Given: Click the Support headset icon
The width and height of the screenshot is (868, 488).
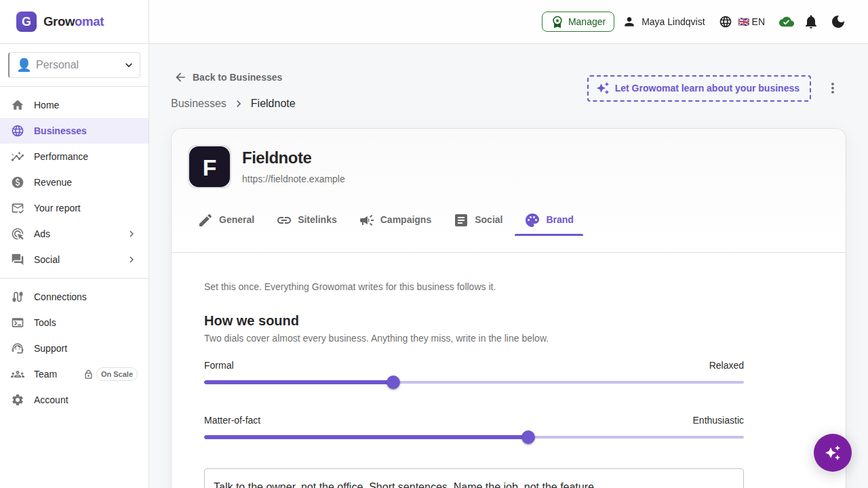Looking at the screenshot, I should coord(18,348).
